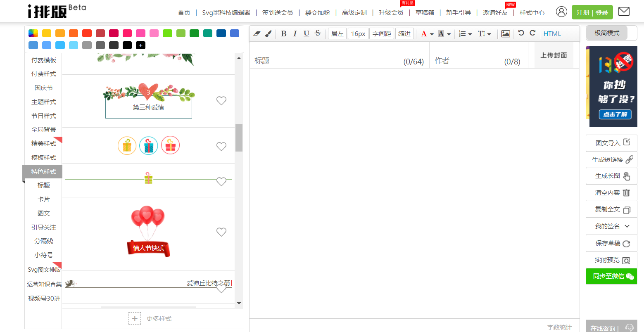
Task: Toggle strikethrough formatting
Action: click(318, 33)
